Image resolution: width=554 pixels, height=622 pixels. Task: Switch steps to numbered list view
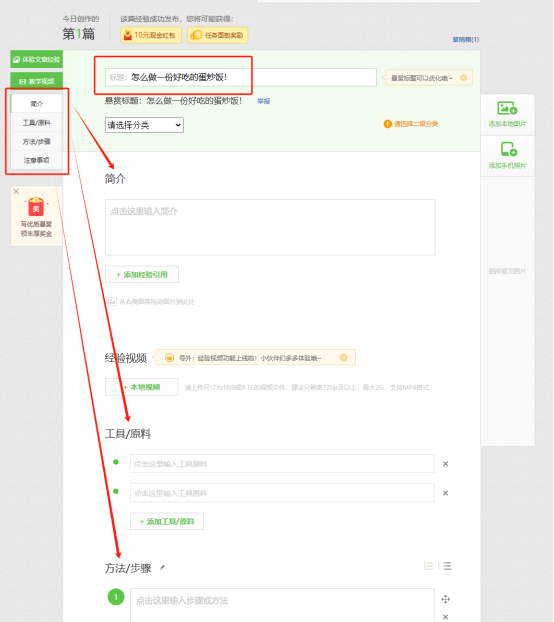(428, 566)
